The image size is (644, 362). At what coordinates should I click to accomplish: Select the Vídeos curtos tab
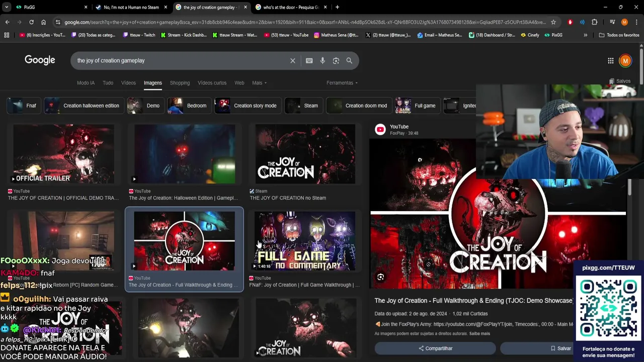(212, 83)
